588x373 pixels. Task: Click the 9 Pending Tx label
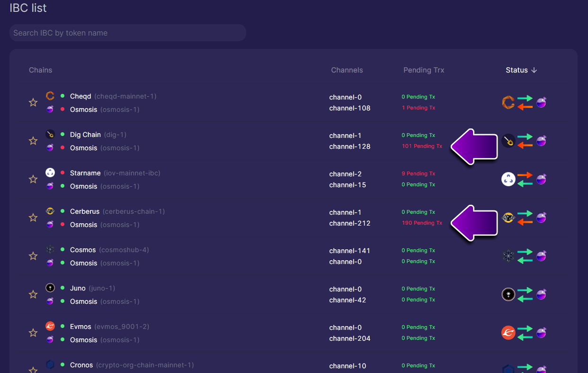tap(419, 173)
